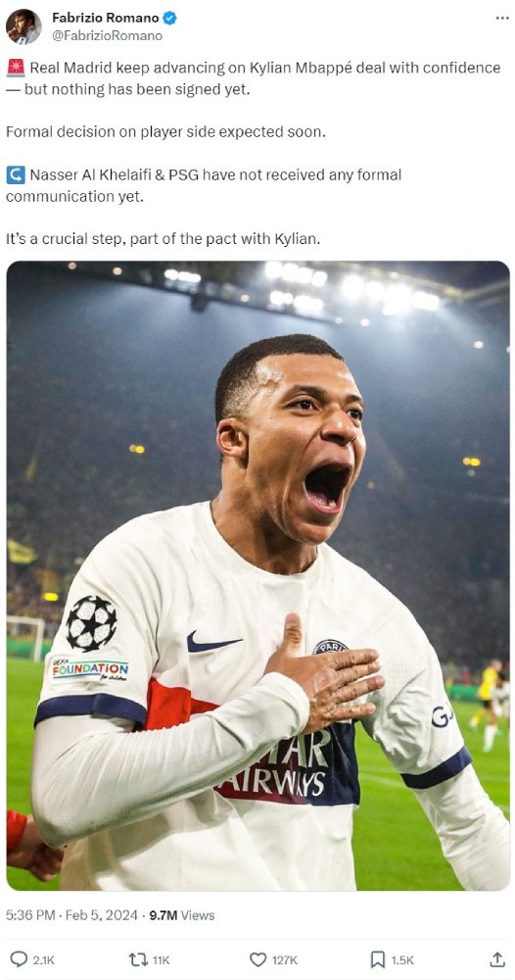Open the three-dot more options menu
This screenshot has height=980, width=515.
[502, 18]
